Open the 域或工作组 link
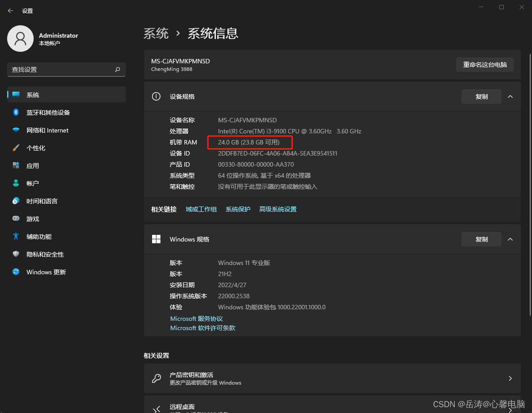 click(x=201, y=209)
